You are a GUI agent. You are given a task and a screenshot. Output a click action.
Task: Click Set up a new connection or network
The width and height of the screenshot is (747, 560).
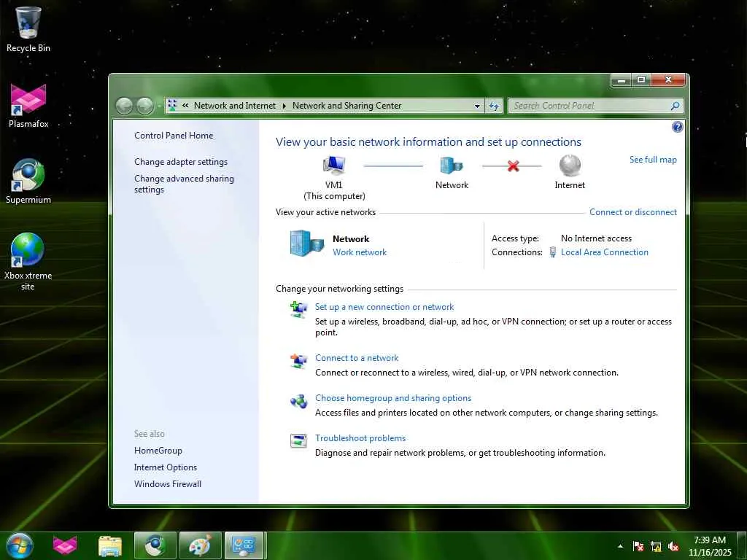(384, 307)
